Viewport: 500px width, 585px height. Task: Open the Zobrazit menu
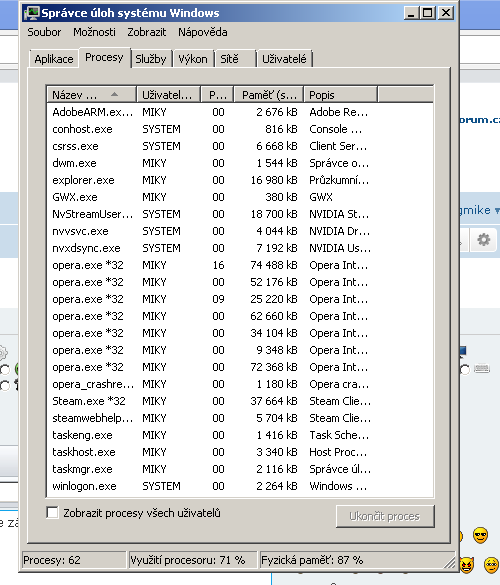click(147, 32)
